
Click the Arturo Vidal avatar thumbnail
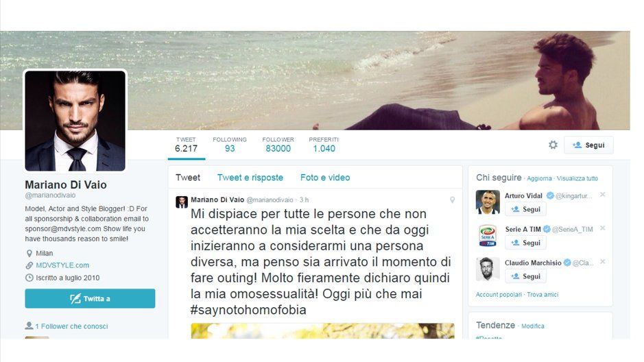pyautogui.click(x=488, y=202)
